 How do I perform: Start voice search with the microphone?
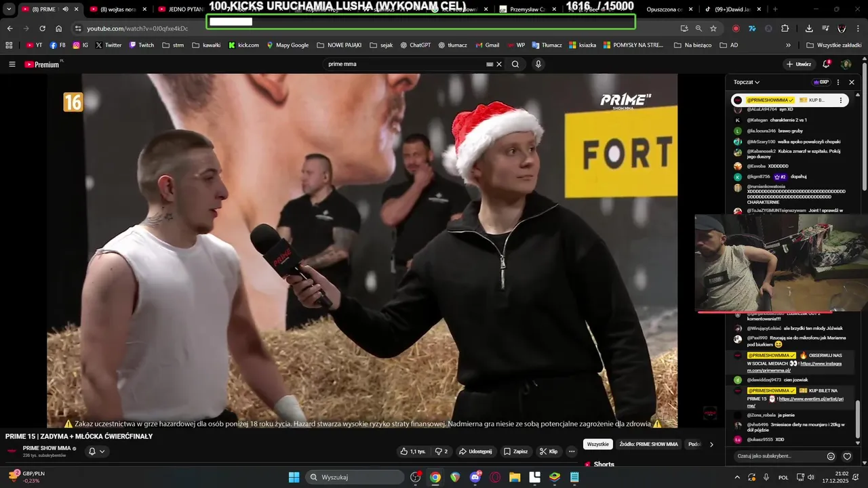[538, 64]
